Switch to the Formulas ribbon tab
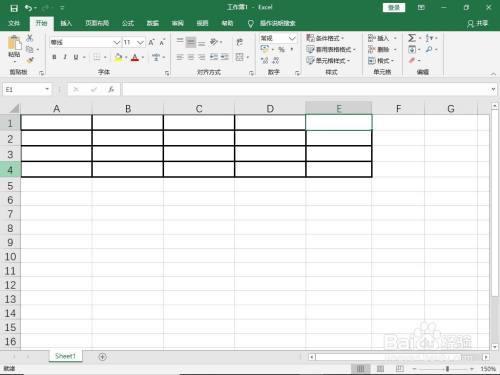This screenshot has width=500, height=375. [x=128, y=23]
